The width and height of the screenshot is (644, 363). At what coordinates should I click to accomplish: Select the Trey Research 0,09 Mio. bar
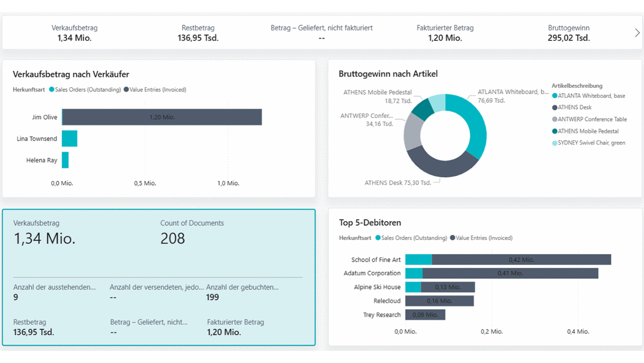425,315
